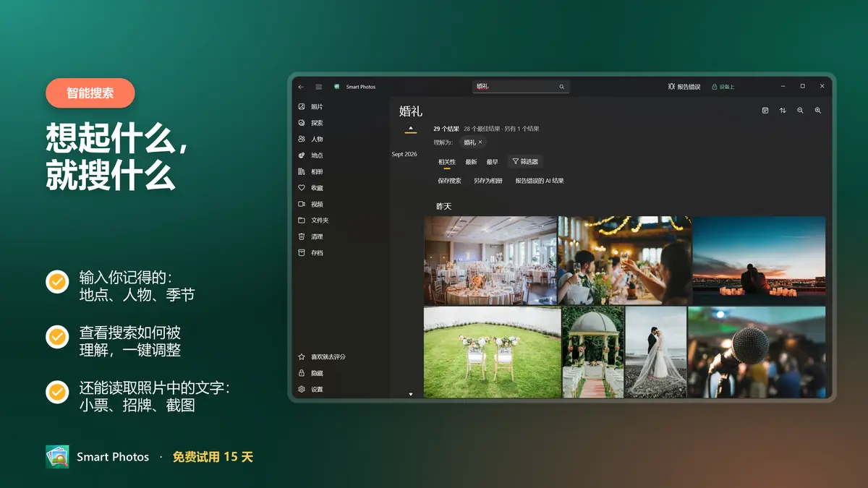The height and width of the screenshot is (488, 868).
Task: Click 报告错误的 AI 结果 link
Action: tap(540, 181)
